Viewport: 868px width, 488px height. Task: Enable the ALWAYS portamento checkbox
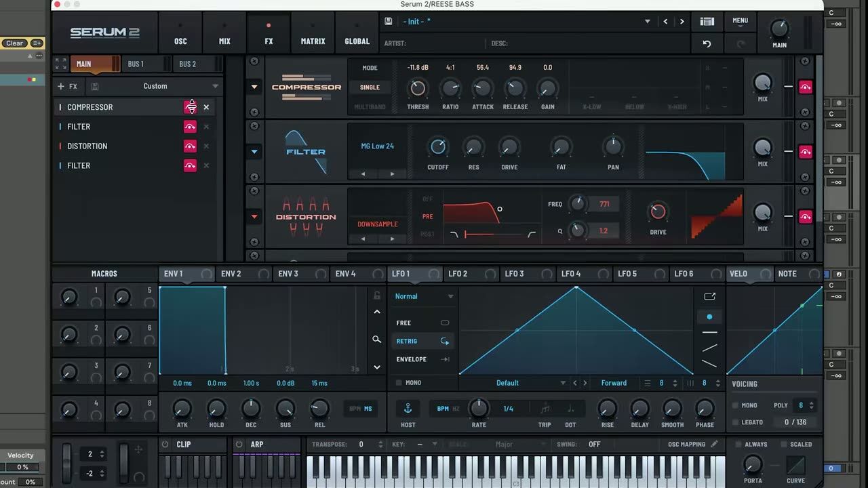click(x=739, y=445)
